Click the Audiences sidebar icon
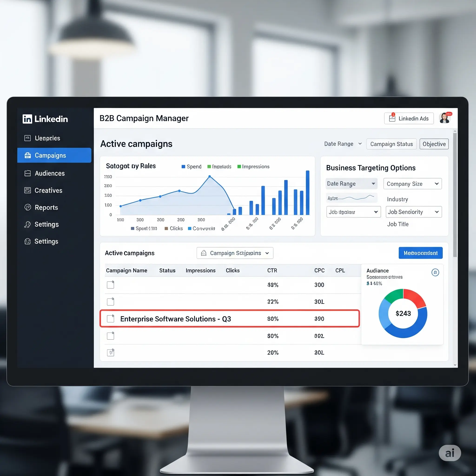The width and height of the screenshot is (476, 476). pos(28,173)
